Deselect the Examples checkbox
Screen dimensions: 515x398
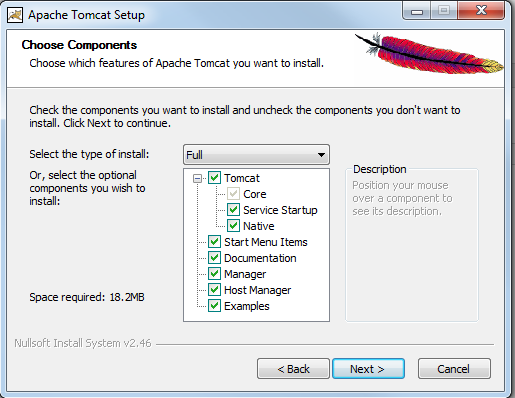click(214, 306)
